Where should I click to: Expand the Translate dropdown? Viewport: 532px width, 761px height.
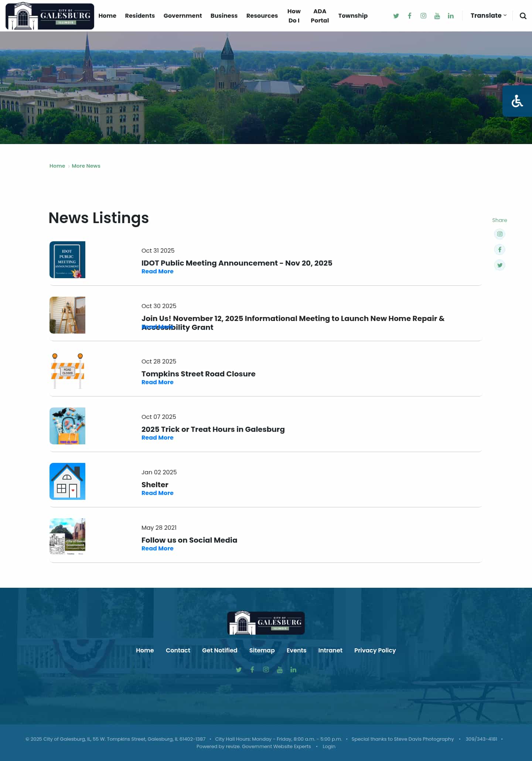[488, 16]
